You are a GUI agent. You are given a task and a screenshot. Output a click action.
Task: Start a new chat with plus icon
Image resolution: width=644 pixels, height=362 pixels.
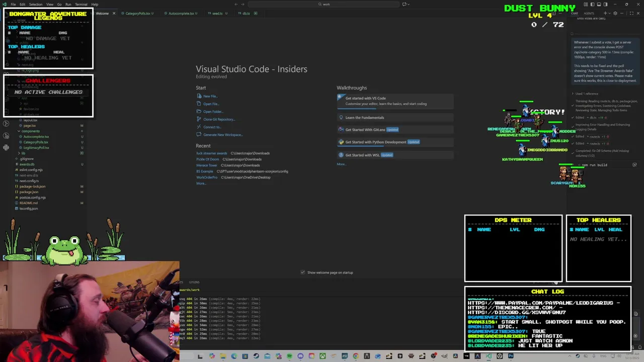(606, 14)
